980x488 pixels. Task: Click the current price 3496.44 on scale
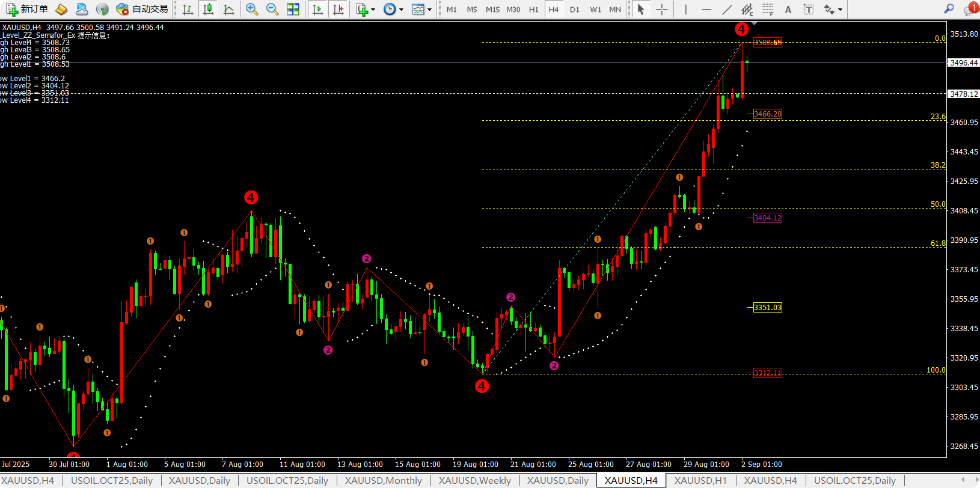point(964,63)
